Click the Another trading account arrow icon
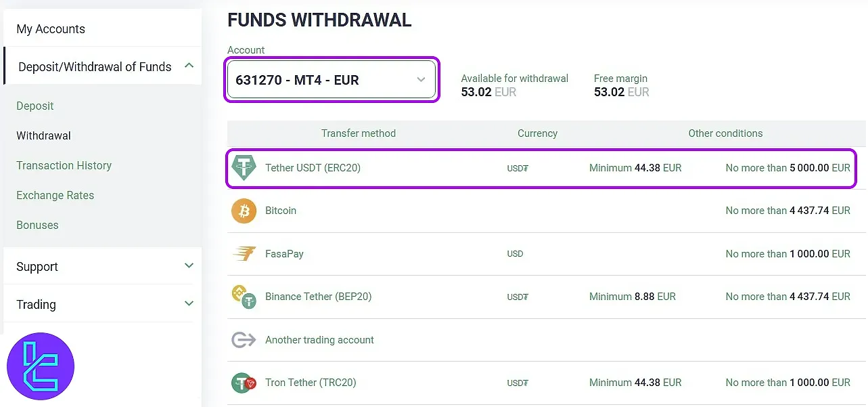 244,340
